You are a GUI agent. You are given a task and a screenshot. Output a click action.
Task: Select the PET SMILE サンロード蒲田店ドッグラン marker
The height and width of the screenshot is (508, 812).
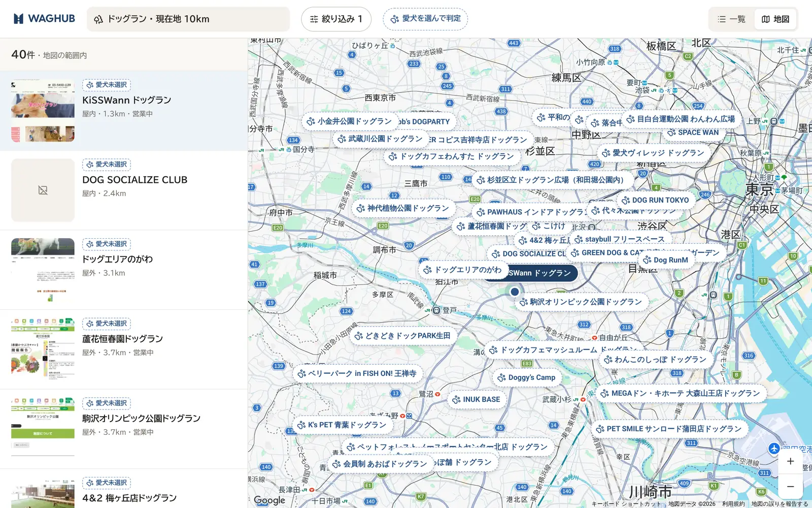pyautogui.click(x=669, y=429)
